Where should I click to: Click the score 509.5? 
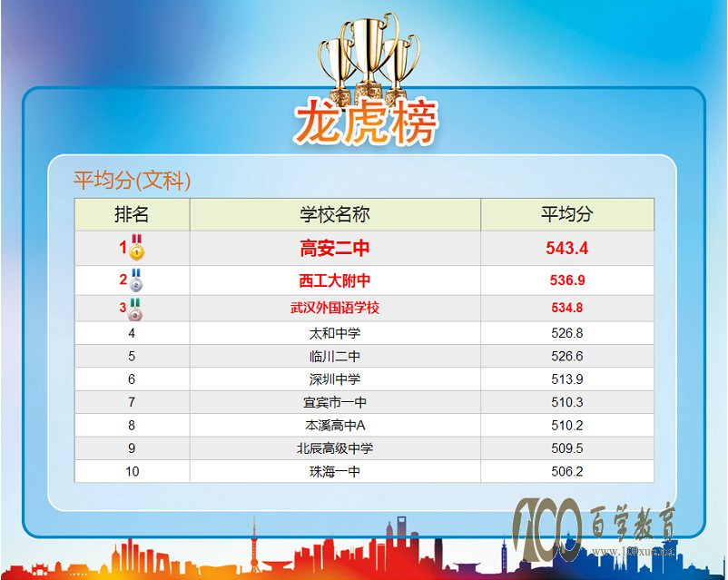(x=567, y=448)
